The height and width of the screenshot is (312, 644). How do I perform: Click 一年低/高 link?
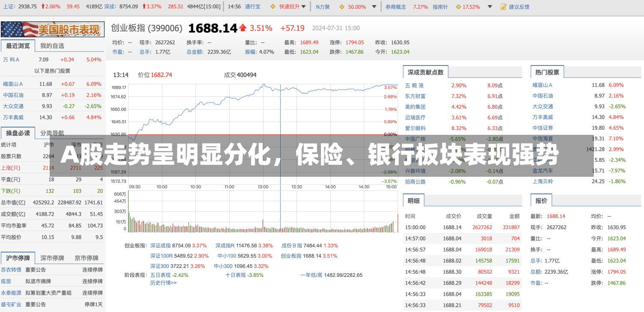tap(312, 275)
